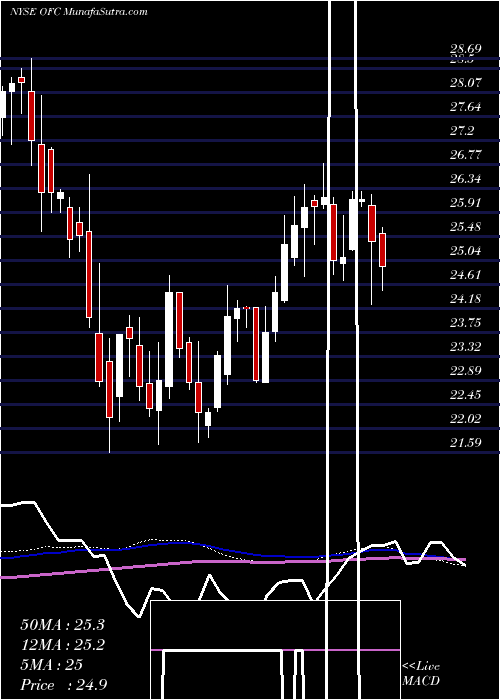500x700 pixels.
Task: Click the 27.2 price level label
Action: pyautogui.click(x=462, y=130)
